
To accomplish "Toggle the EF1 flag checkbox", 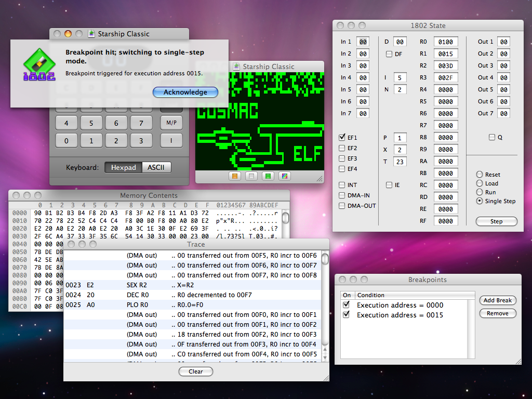I will point(342,138).
